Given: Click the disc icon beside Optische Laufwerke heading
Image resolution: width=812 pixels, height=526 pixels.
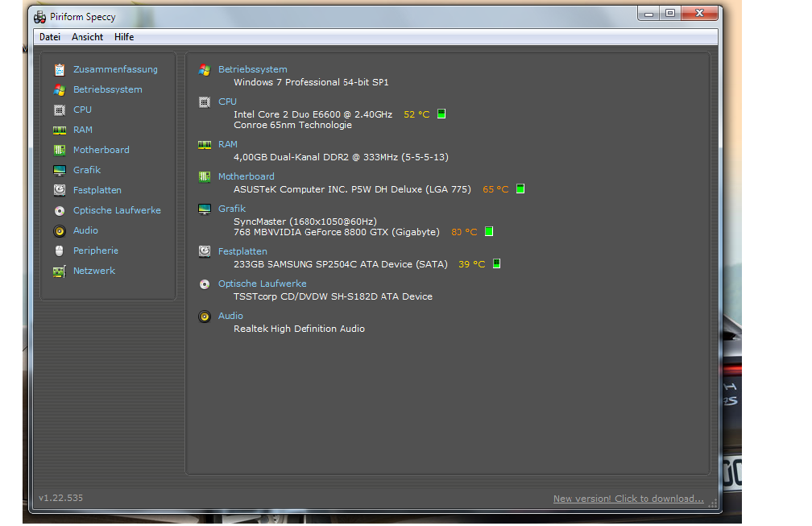Looking at the screenshot, I should [205, 284].
